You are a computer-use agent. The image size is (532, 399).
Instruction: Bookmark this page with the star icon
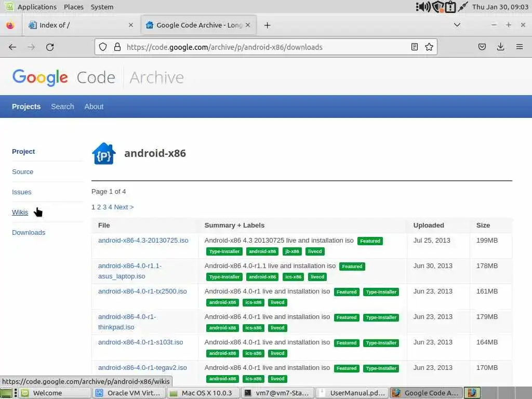pyautogui.click(x=429, y=47)
